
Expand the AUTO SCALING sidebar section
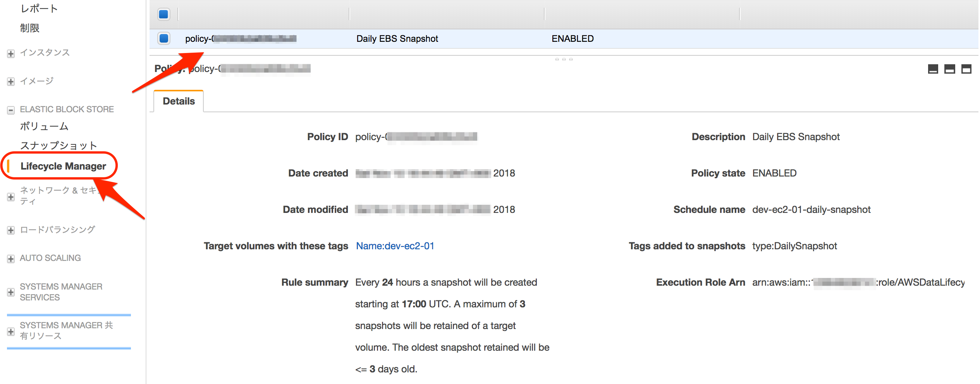point(10,258)
